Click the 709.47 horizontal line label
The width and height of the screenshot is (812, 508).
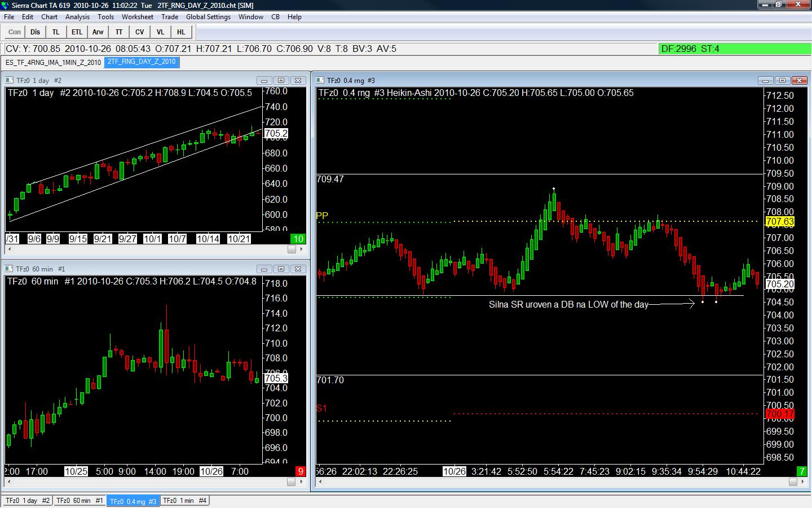click(x=330, y=179)
